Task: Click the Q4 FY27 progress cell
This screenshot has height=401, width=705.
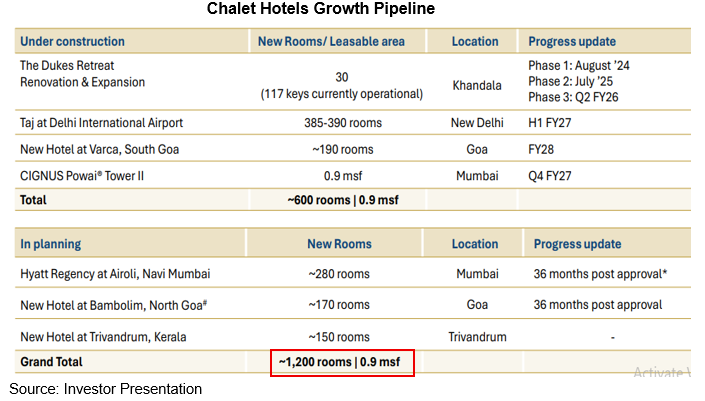Action: click(553, 175)
